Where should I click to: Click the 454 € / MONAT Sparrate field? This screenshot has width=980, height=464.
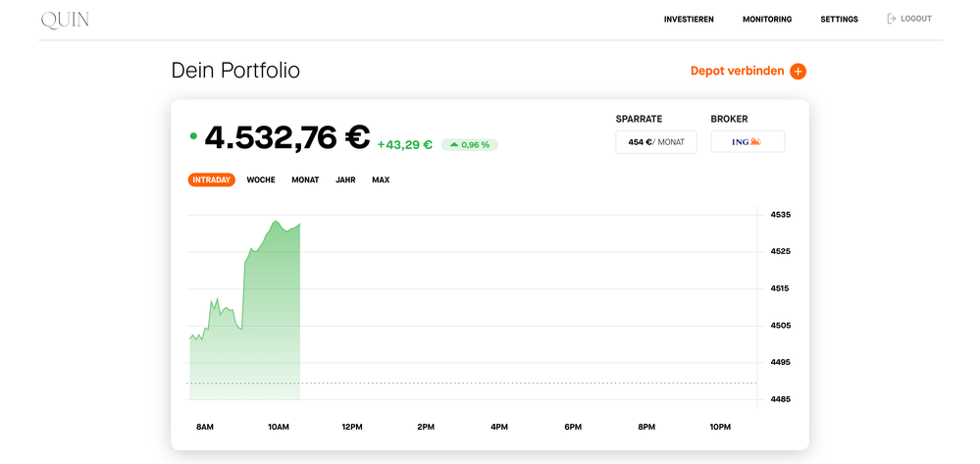click(x=655, y=142)
